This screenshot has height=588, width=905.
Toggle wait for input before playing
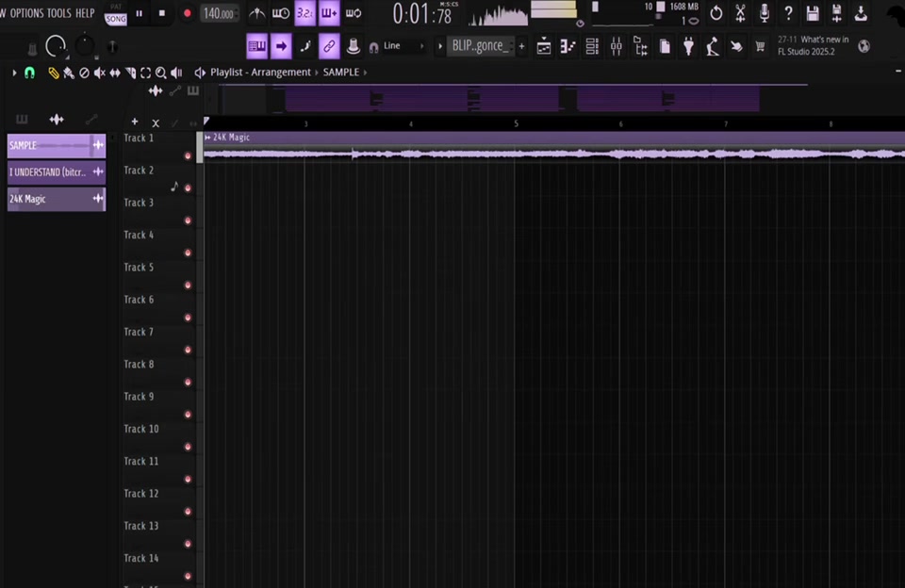[x=281, y=13]
